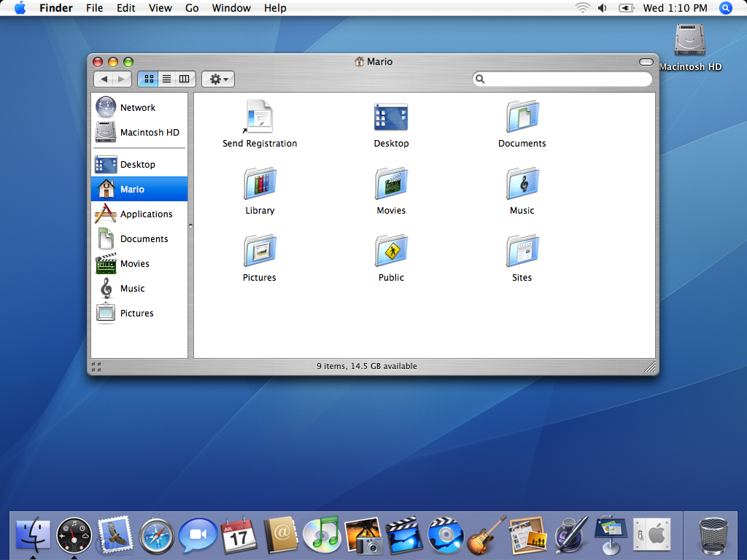
Task: Go forward with the toolbar forward arrow
Action: (x=122, y=79)
